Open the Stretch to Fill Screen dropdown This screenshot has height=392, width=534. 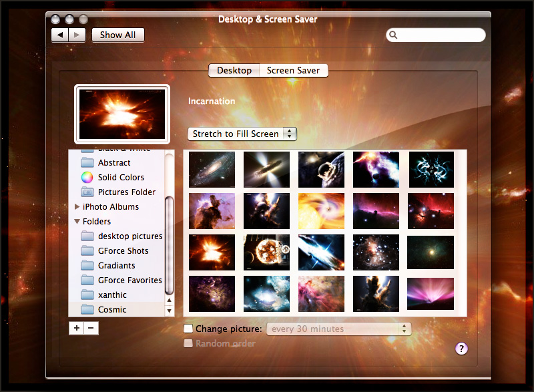242,134
